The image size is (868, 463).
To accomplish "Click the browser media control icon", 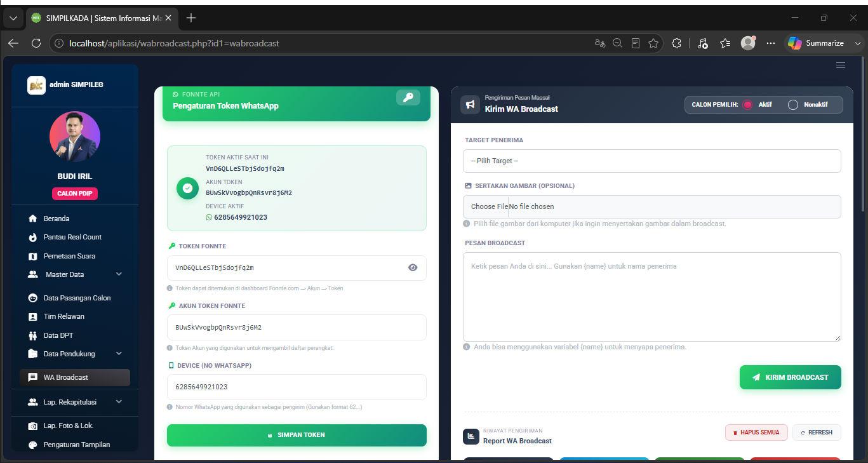I will (702, 43).
